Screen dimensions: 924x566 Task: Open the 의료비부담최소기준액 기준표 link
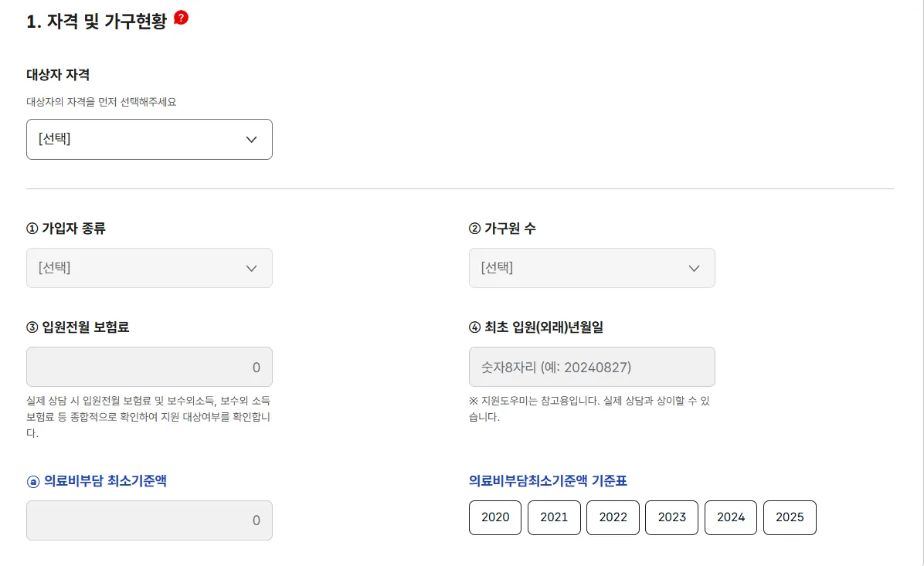[548, 481]
